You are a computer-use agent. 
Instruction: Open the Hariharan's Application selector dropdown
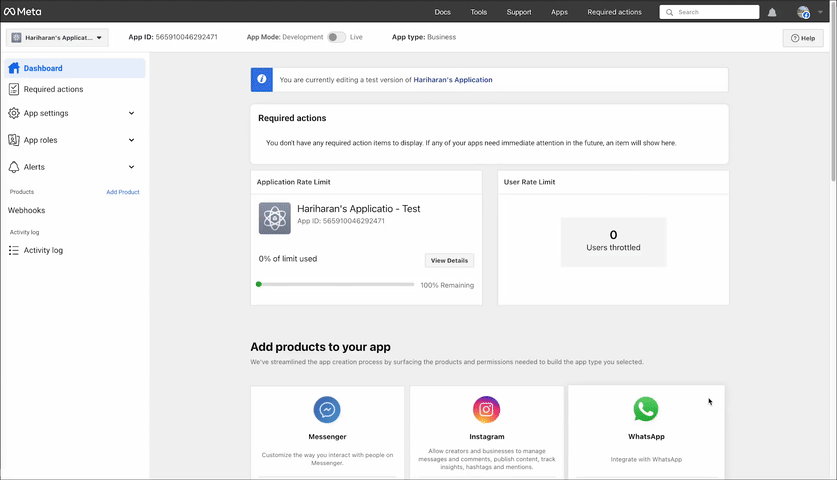click(x=58, y=37)
